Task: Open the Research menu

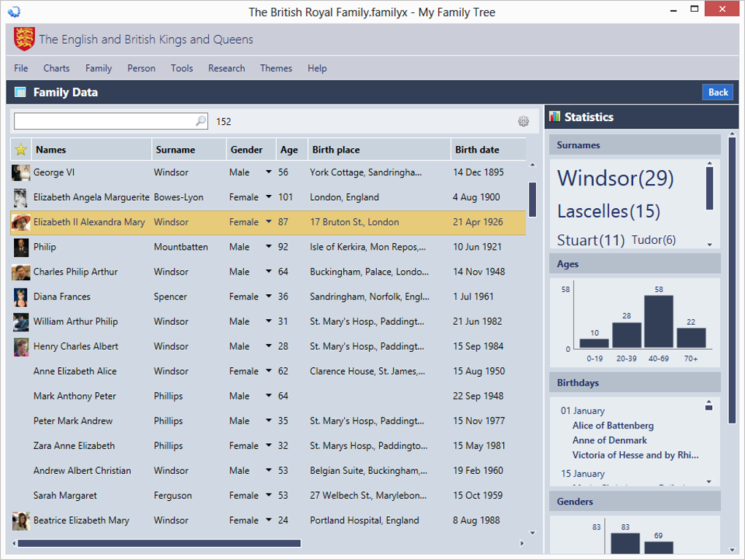Action: coord(226,68)
